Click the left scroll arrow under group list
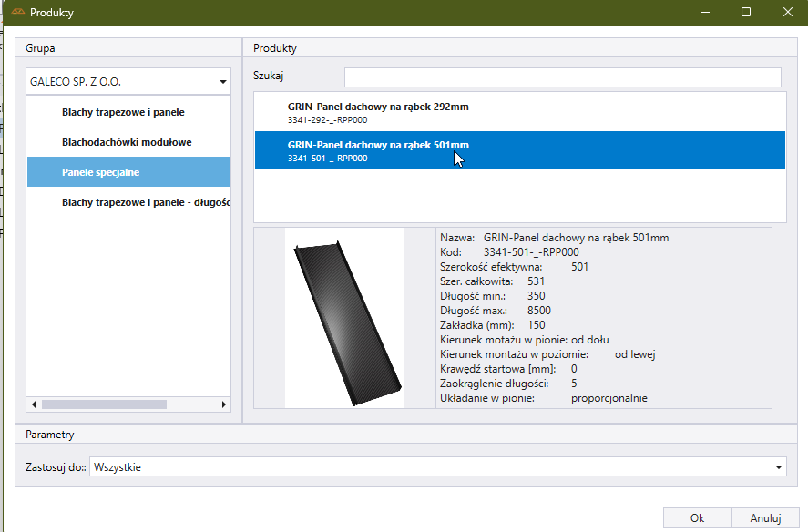This screenshot has height=532, width=808. [x=34, y=404]
